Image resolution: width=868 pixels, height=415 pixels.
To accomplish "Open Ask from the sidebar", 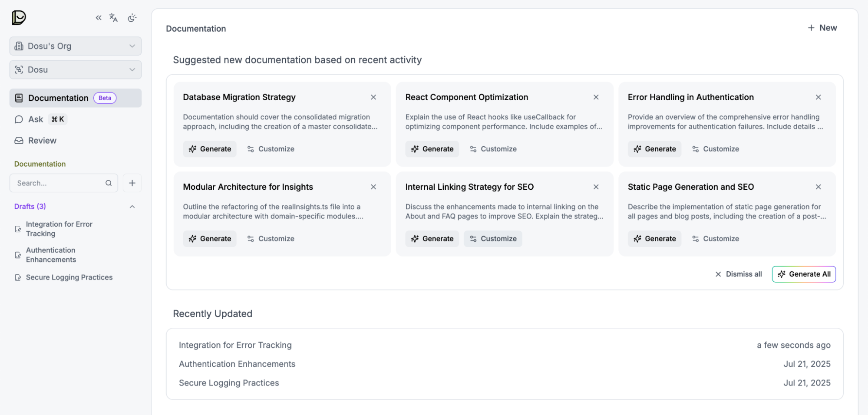I will 35,119.
